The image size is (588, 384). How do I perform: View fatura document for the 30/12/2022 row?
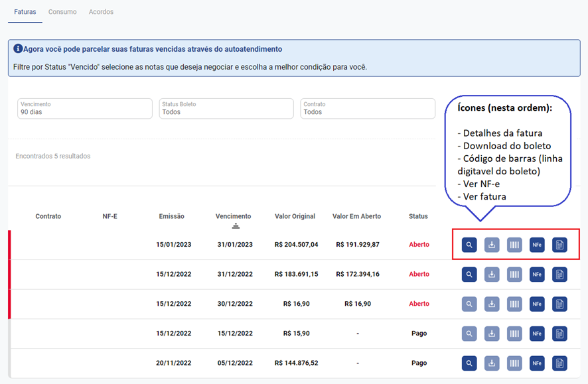coord(559,304)
